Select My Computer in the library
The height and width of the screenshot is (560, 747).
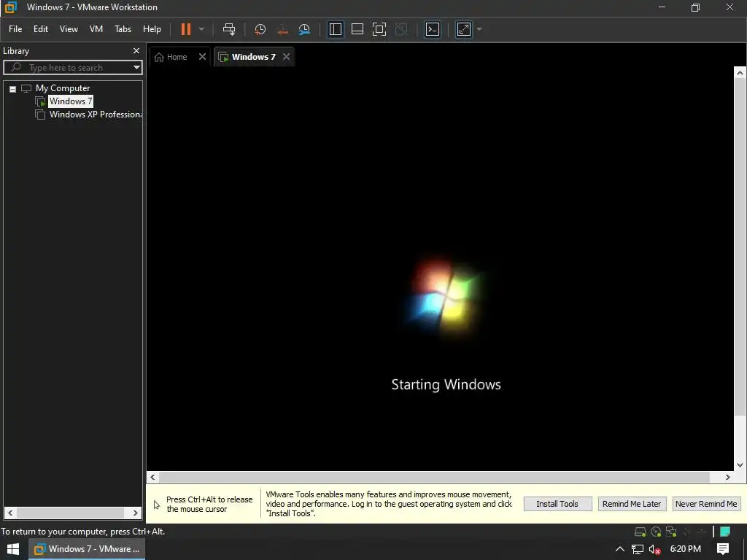click(63, 88)
